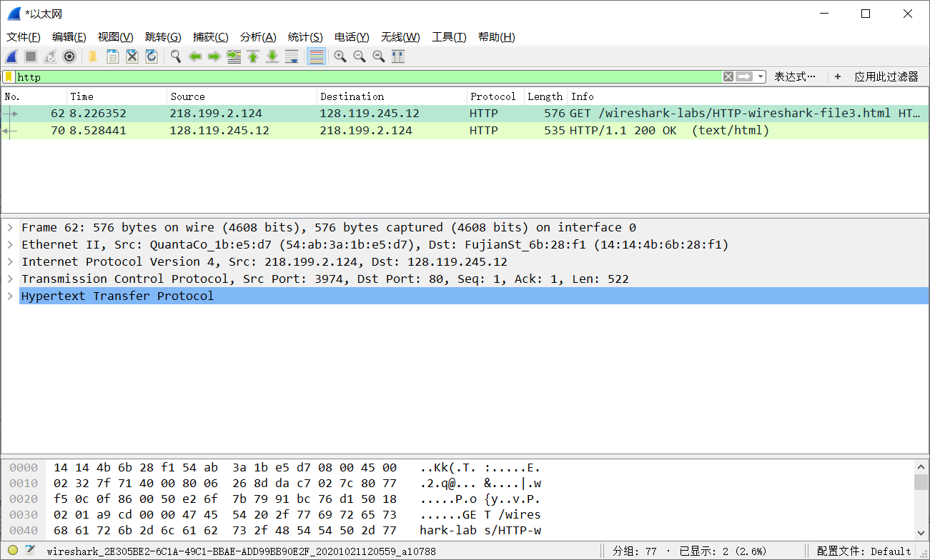Open the 分析(A) menu
This screenshot has height=560, width=930.
tap(258, 37)
